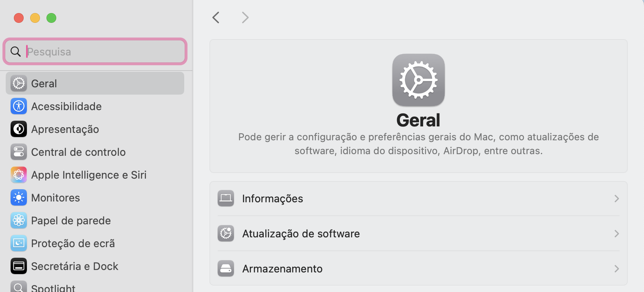The image size is (644, 292).
Task: Expand the Armazenamento chevron
Action: tap(617, 268)
